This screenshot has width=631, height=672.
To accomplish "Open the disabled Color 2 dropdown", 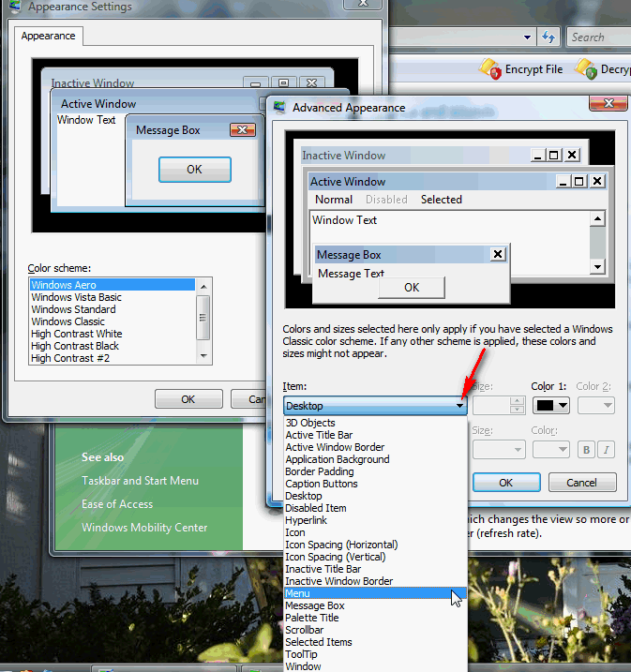I will coord(596,406).
